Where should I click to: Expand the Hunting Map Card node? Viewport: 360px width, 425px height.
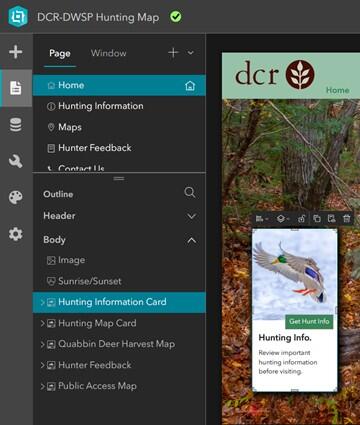[42, 323]
